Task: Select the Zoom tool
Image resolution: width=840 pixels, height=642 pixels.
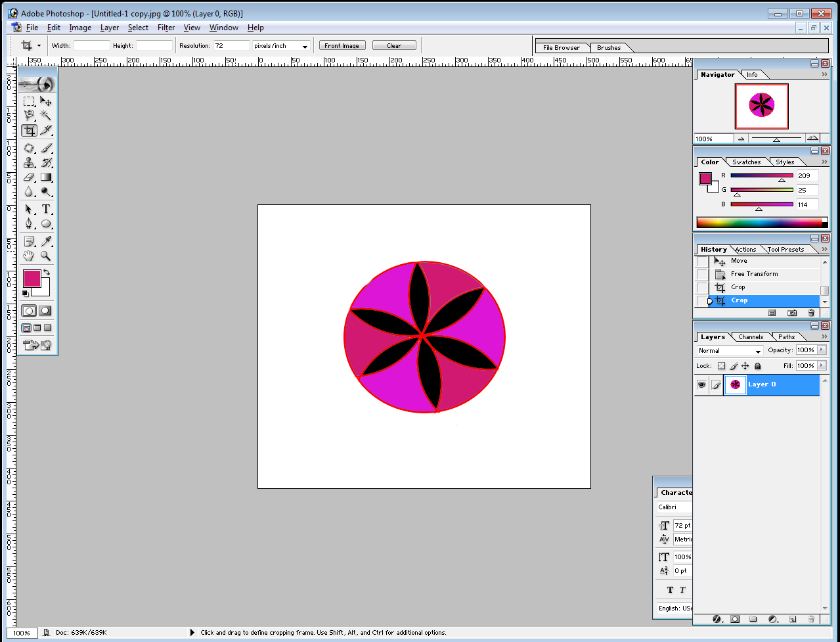Action: (46, 256)
